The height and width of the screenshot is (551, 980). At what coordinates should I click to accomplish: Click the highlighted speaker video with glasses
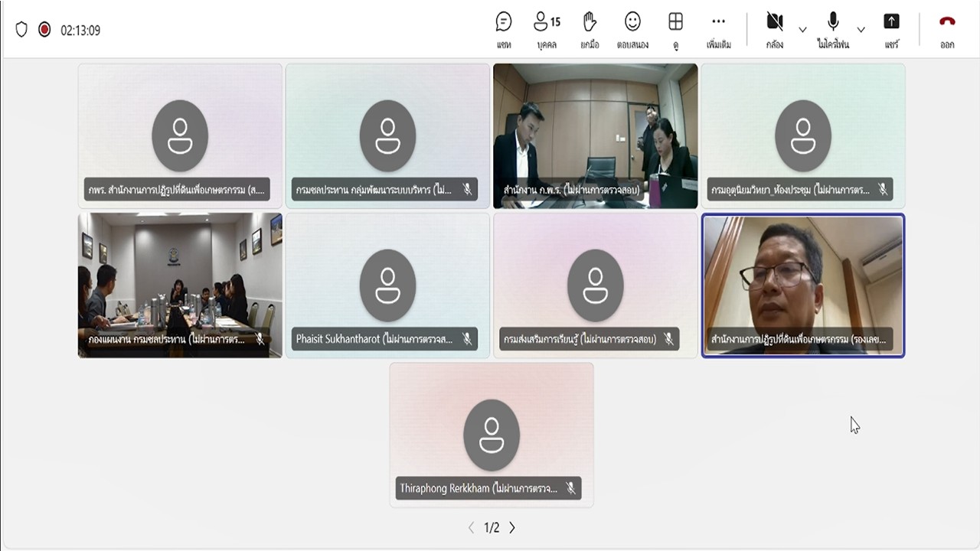(x=803, y=285)
